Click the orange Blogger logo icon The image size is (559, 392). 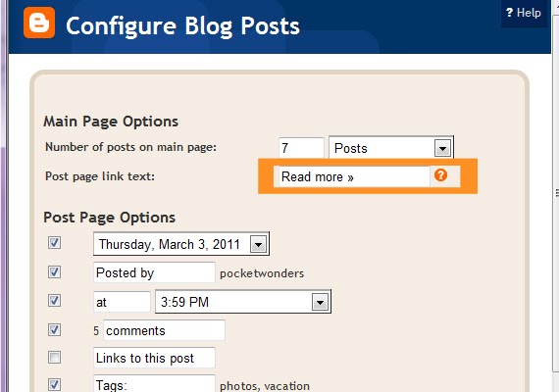coord(39,23)
